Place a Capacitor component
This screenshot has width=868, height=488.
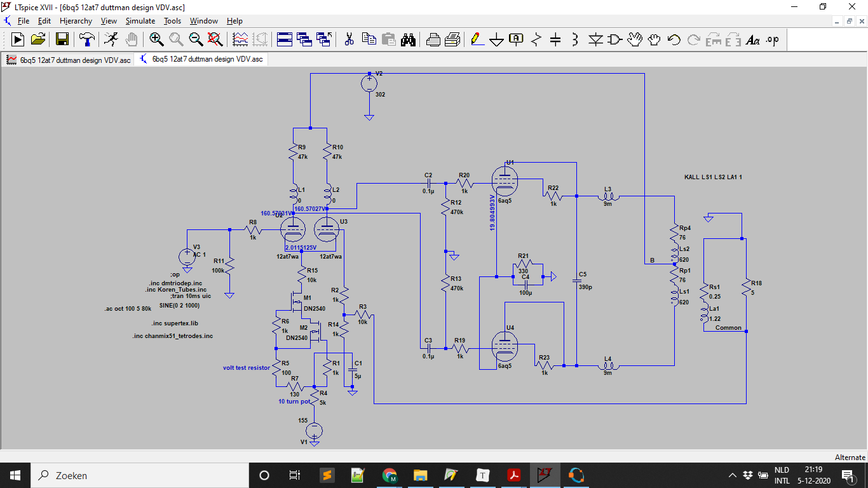(555, 39)
